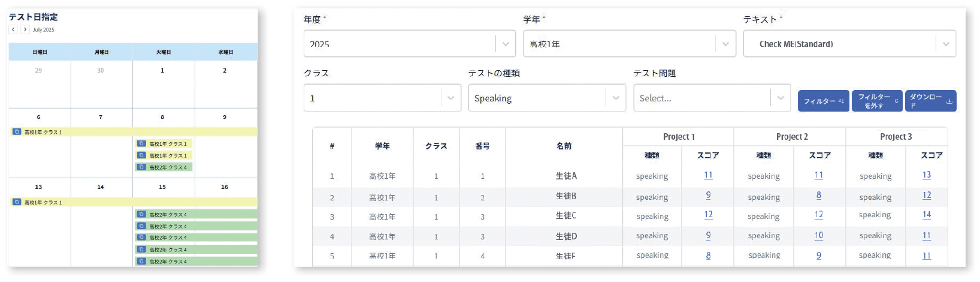Click the download button icon
The height and width of the screenshot is (282, 980).
click(949, 101)
